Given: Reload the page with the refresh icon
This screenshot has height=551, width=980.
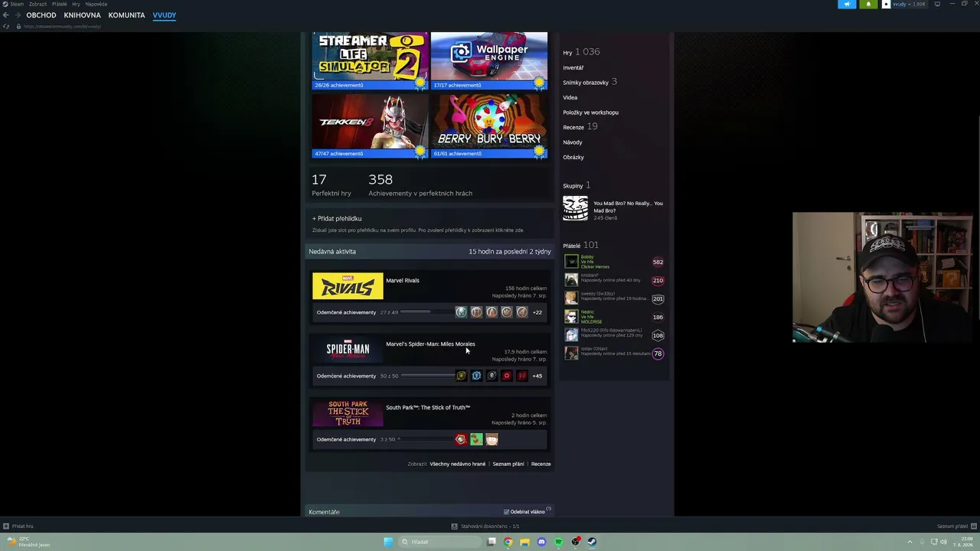Looking at the screenshot, I should point(6,27).
